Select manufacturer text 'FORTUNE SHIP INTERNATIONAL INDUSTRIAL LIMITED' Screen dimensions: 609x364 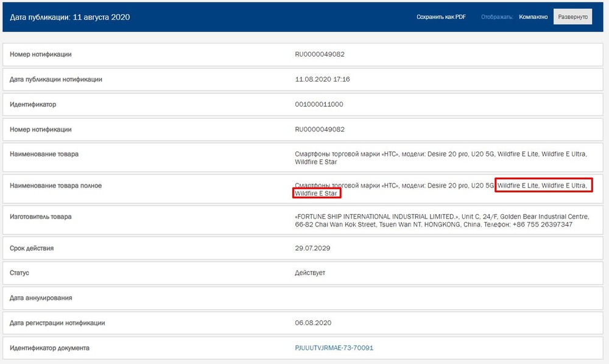[376, 217]
